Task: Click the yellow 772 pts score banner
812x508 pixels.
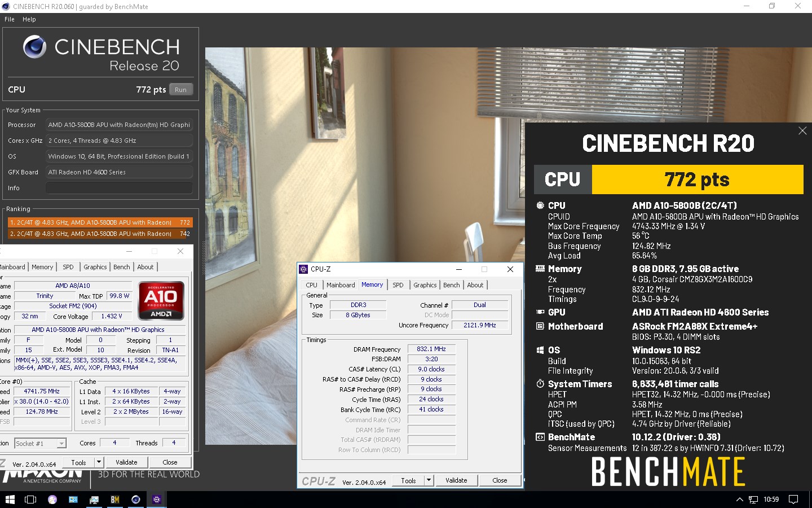Action: click(x=698, y=179)
